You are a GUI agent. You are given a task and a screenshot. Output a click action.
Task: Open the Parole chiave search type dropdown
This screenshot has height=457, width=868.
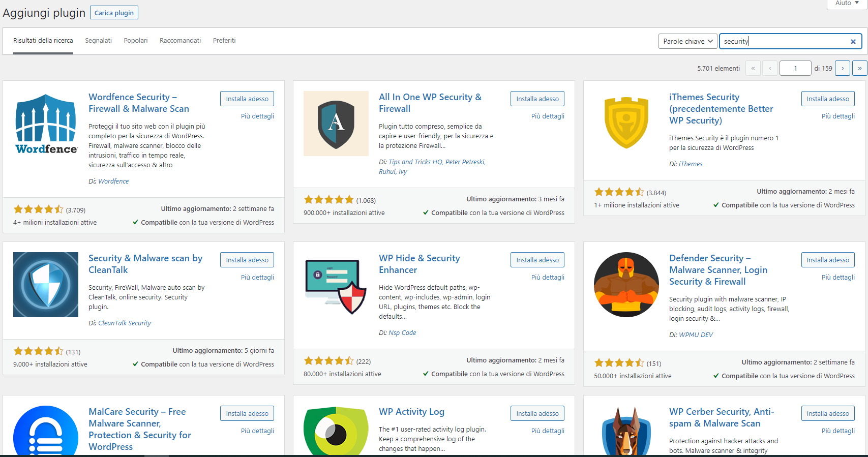[x=687, y=42]
